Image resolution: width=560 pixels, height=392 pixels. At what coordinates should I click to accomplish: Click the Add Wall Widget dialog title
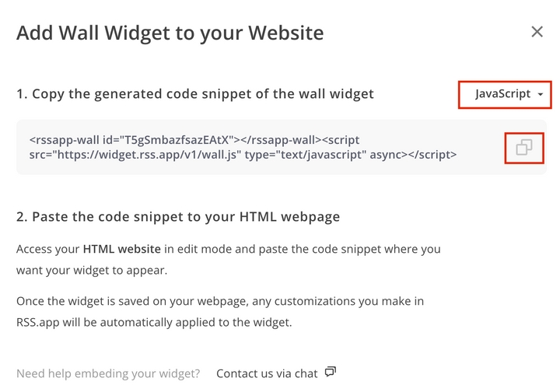pyautogui.click(x=170, y=33)
